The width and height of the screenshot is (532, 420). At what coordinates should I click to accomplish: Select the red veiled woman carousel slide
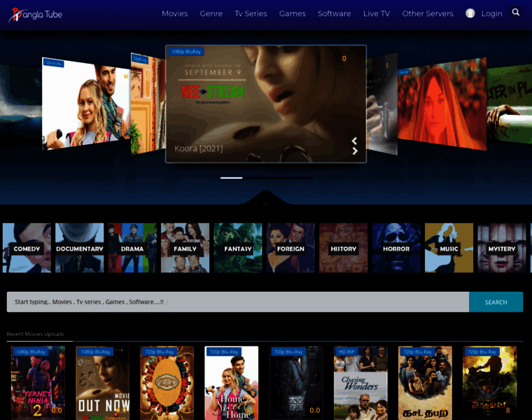tap(442, 104)
